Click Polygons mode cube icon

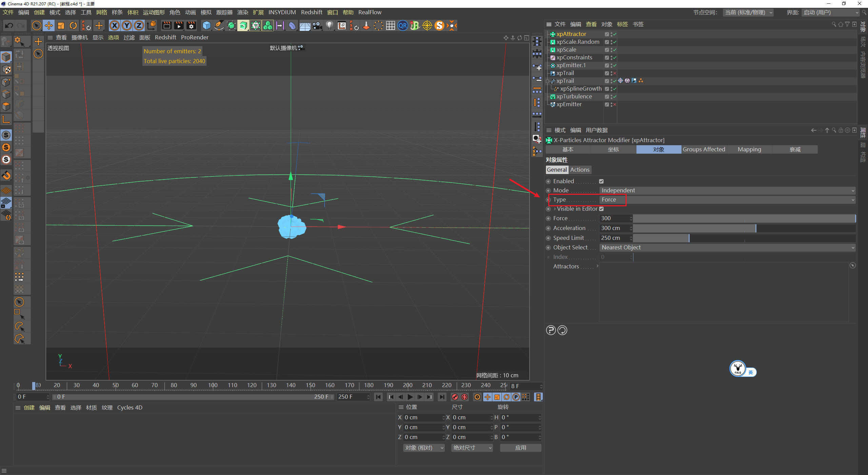point(6,106)
